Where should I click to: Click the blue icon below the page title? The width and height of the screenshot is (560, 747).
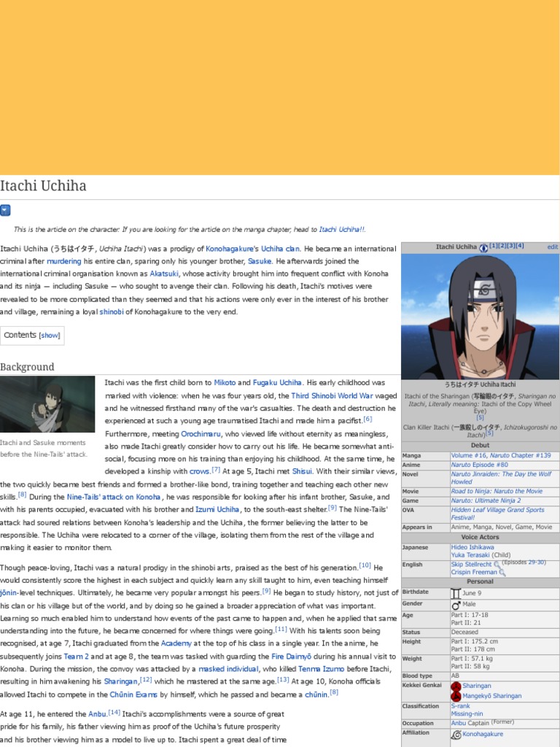click(x=5, y=210)
